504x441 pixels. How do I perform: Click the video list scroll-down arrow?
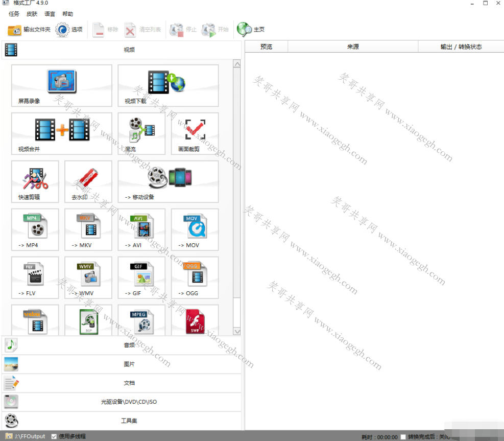click(x=237, y=331)
